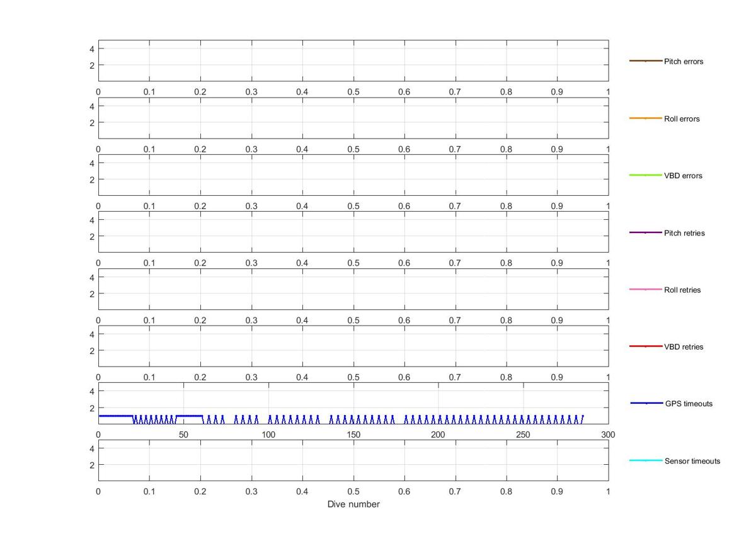
Task: Select the brown Pitch errors legend line
Action: click(646, 61)
